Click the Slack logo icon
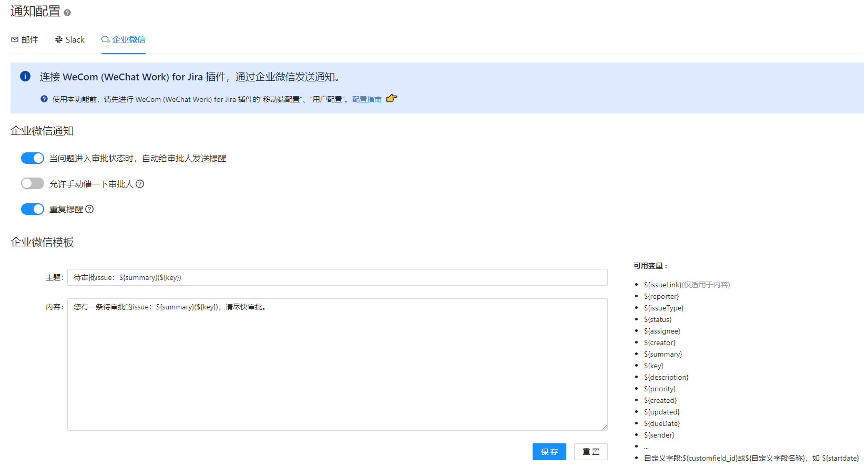868x468 pixels. click(59, 39)
